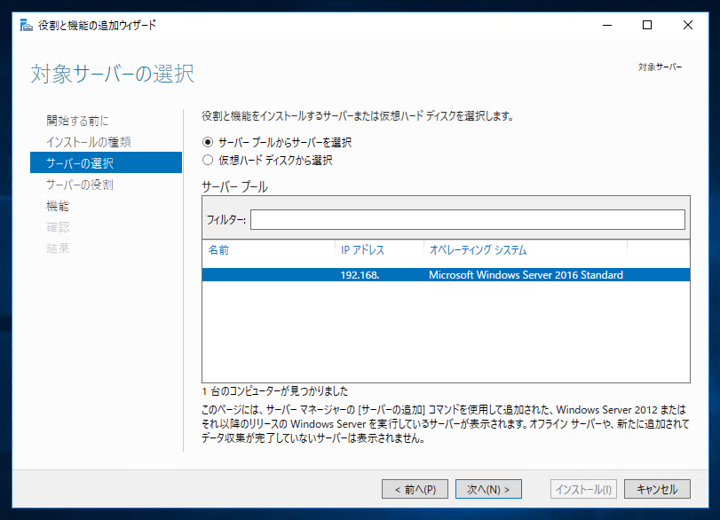Click the 1 台のコンピューターが見つかりました text

click(275, 391)
